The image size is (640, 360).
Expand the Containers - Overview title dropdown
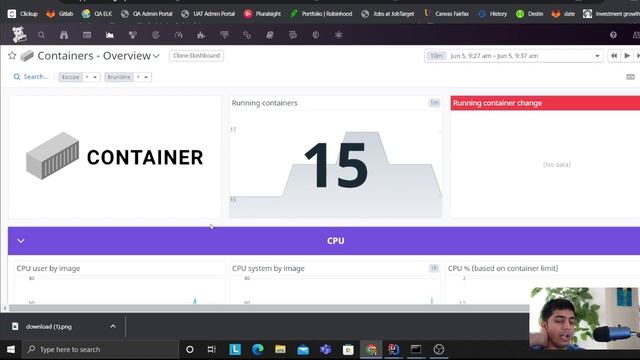pos(156,56)
